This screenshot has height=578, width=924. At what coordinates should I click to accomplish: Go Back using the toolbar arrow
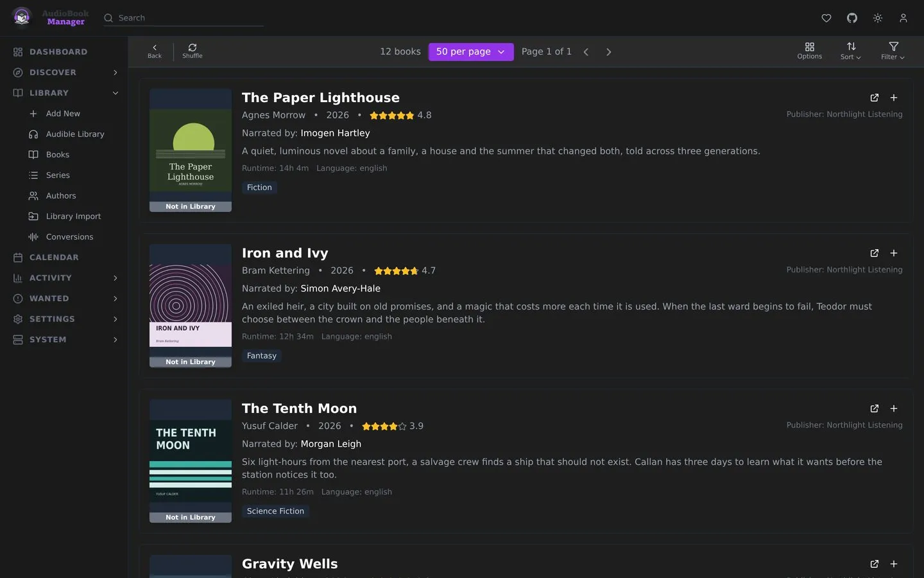[155, 51]
